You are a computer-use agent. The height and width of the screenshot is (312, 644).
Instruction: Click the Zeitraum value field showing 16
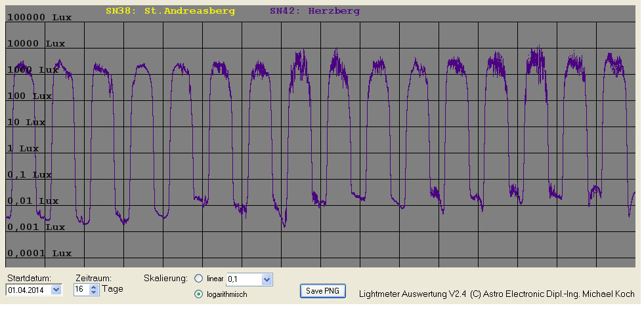pos(82,290)
